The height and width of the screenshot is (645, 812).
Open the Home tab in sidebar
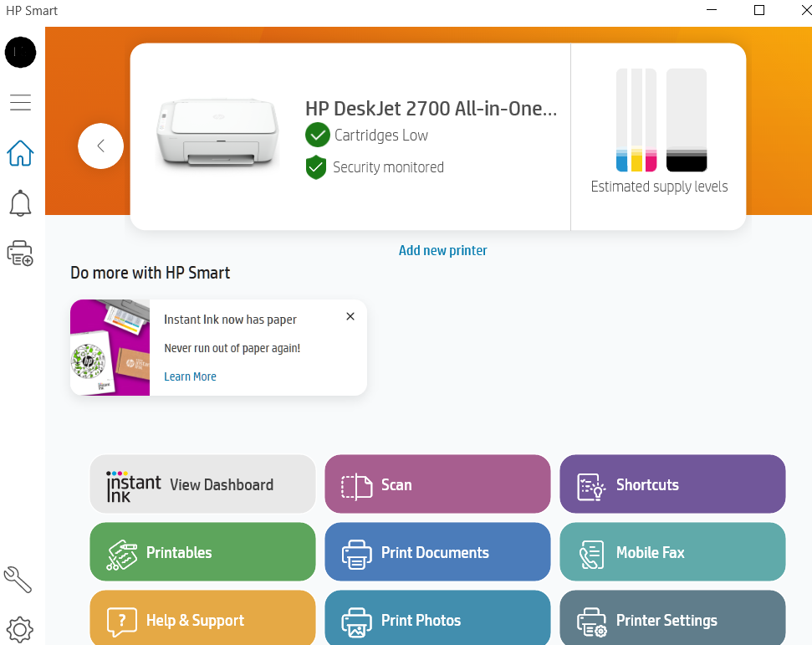click(20, 153)
